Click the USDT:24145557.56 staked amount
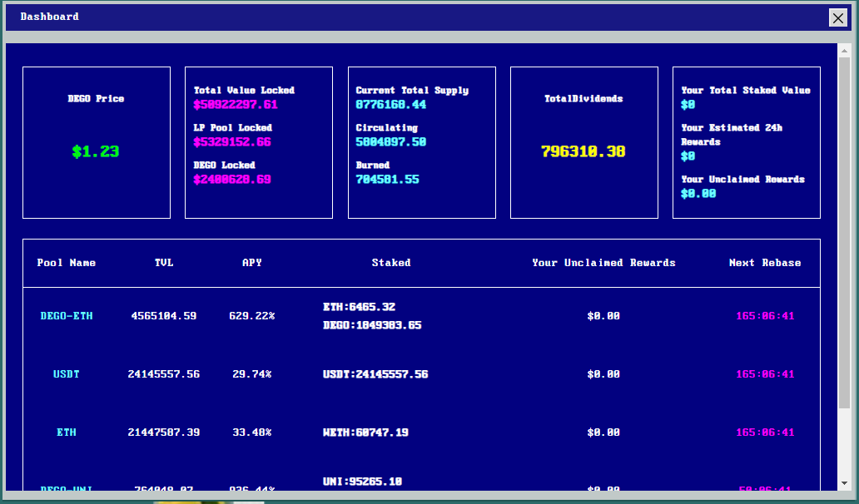This screenshot has width=859, height=504. coord(376,374)
